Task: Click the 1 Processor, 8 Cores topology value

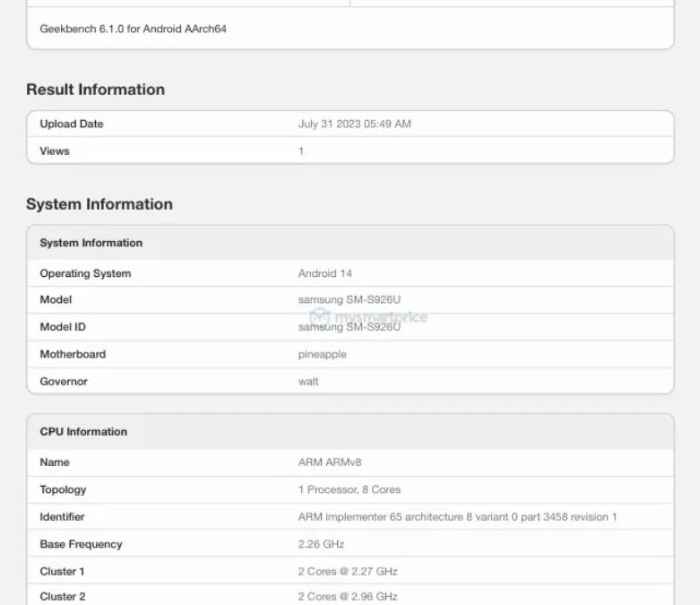Action: [x=349, y=489]
